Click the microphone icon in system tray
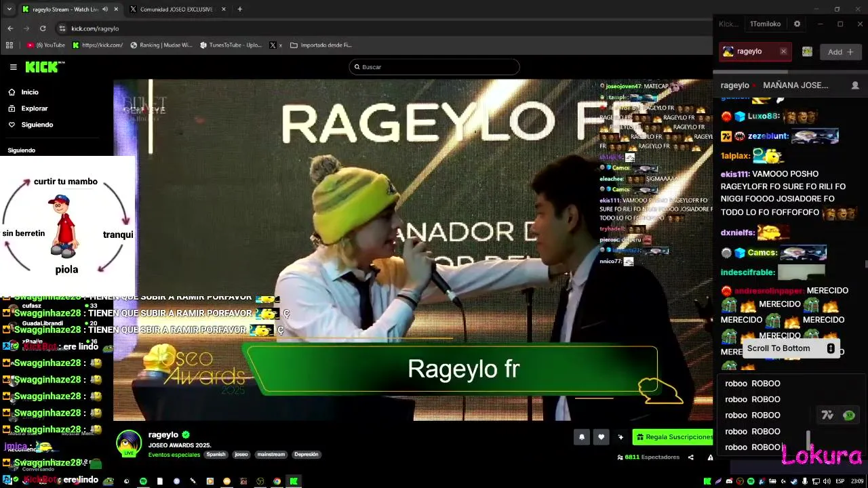The height and width of the screenshot is (488, 868). click(805, 481)
